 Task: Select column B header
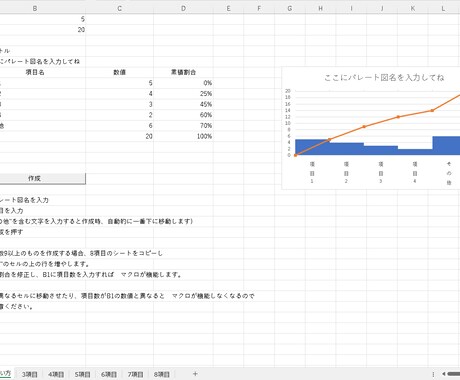click(x=35, y=9)
